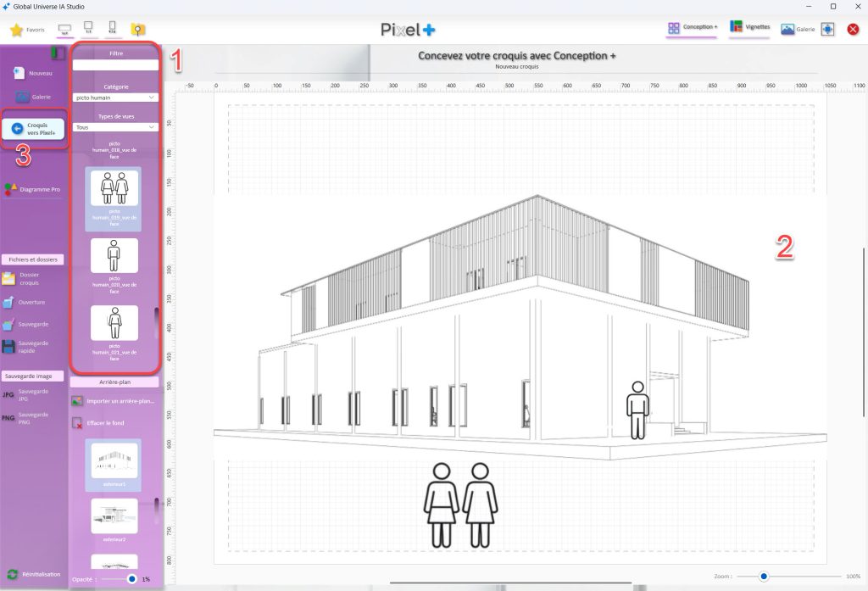Click the Sauvegarde rapide floppy disk icon
Image resolution: width=868 pixels, height=591 pixels.
(8, 346)
